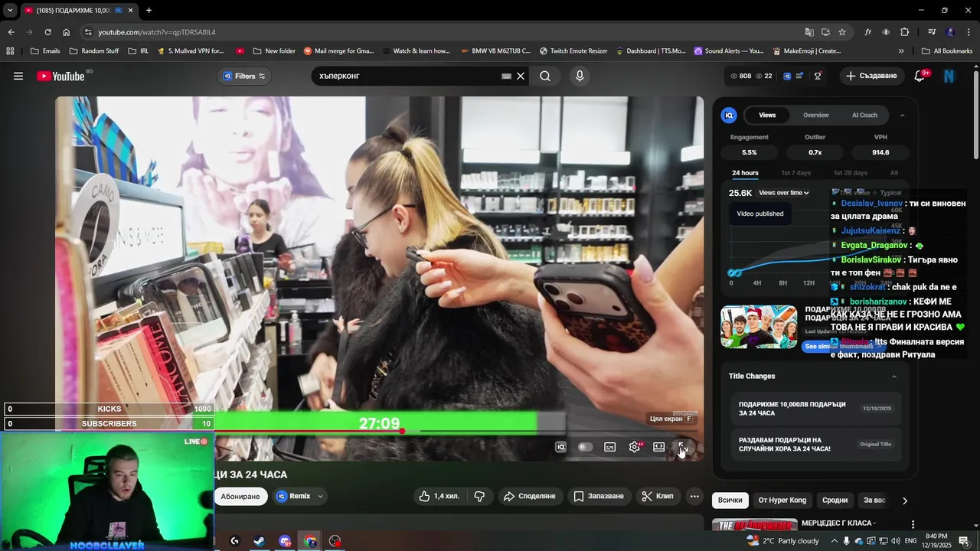Show more filter chips with right arrow
This screenshot has width=980, height=551.
pyautogui.click(x=904, y=500)
